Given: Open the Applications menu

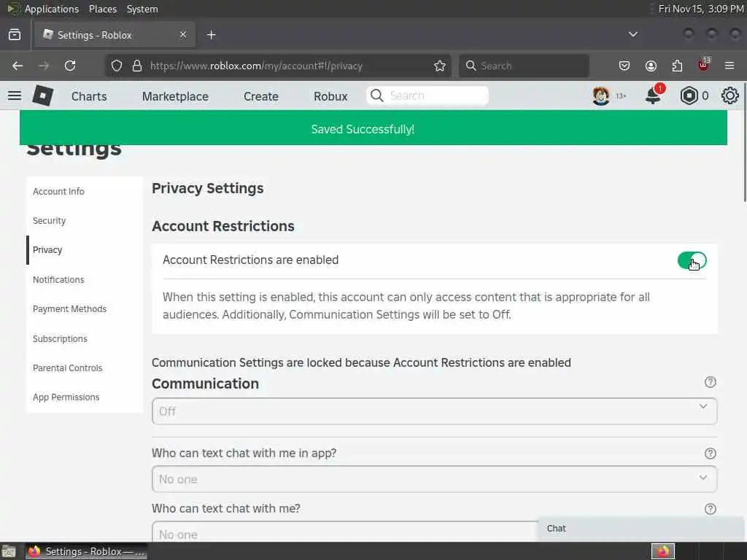Looking at the screenshot, I should [x=52, y=9].
